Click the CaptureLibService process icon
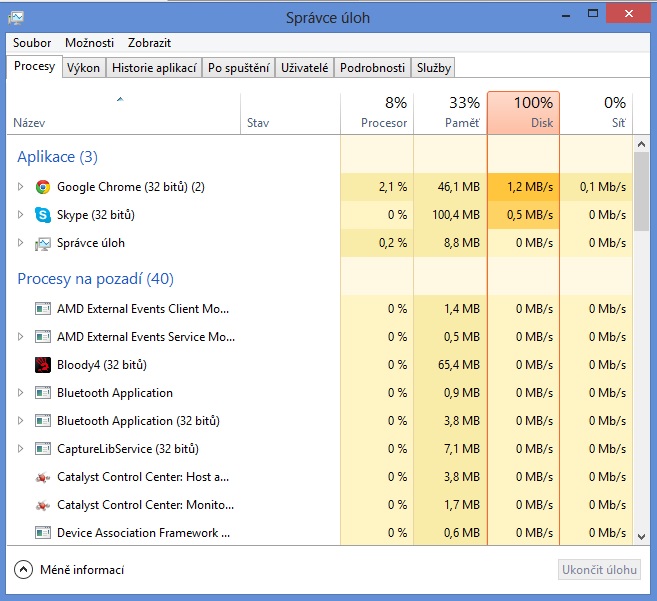The width and height of the screenshot is (657, 601). pyautogui.click(x=43, y=448)
